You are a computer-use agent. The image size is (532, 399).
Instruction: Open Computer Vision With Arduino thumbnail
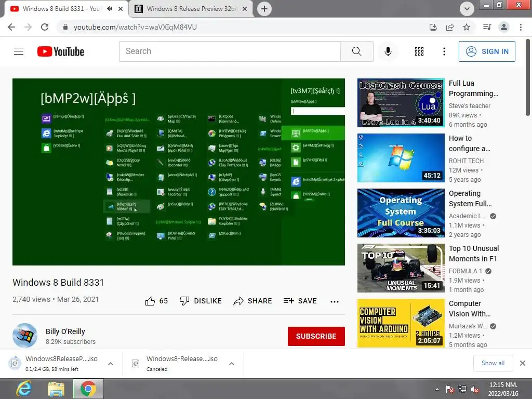pyautogui.click(x=401, y=323)
